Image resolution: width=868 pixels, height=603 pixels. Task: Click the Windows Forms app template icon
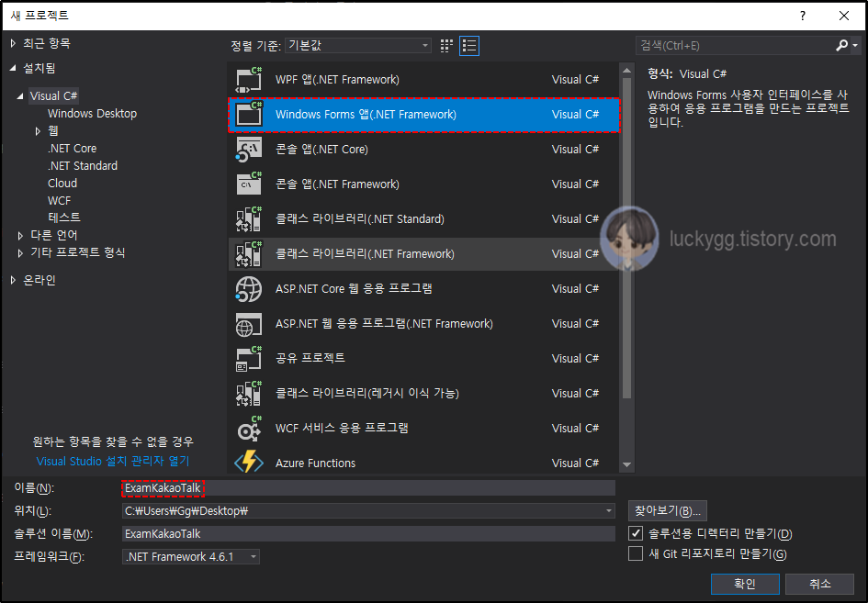[249, 115]
